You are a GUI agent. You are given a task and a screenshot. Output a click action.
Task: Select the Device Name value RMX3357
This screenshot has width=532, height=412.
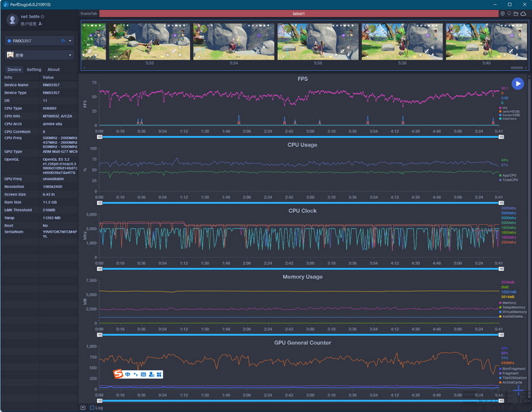(51, 85)
